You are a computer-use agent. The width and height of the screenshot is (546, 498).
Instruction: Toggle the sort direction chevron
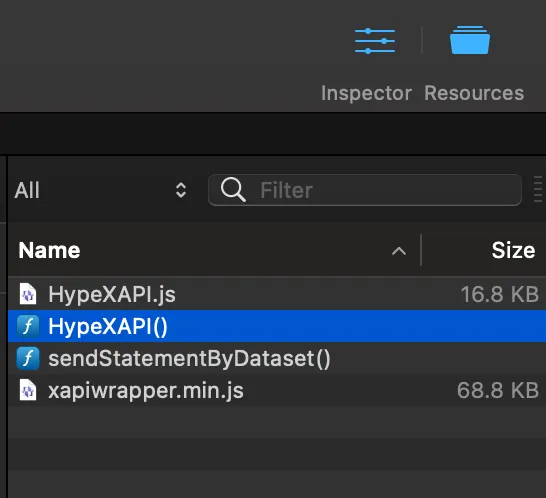coord(399,251)
